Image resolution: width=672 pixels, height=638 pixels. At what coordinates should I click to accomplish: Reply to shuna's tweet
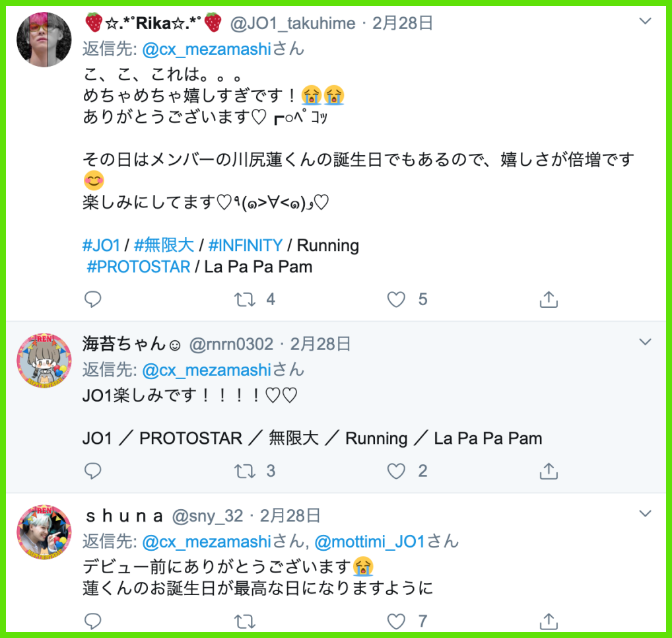tap(92, 621)
